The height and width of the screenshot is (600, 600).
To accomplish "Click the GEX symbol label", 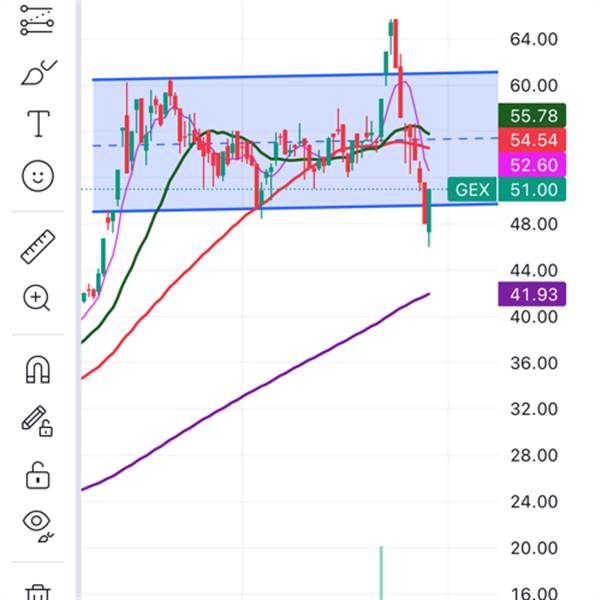I will point(472,189).
